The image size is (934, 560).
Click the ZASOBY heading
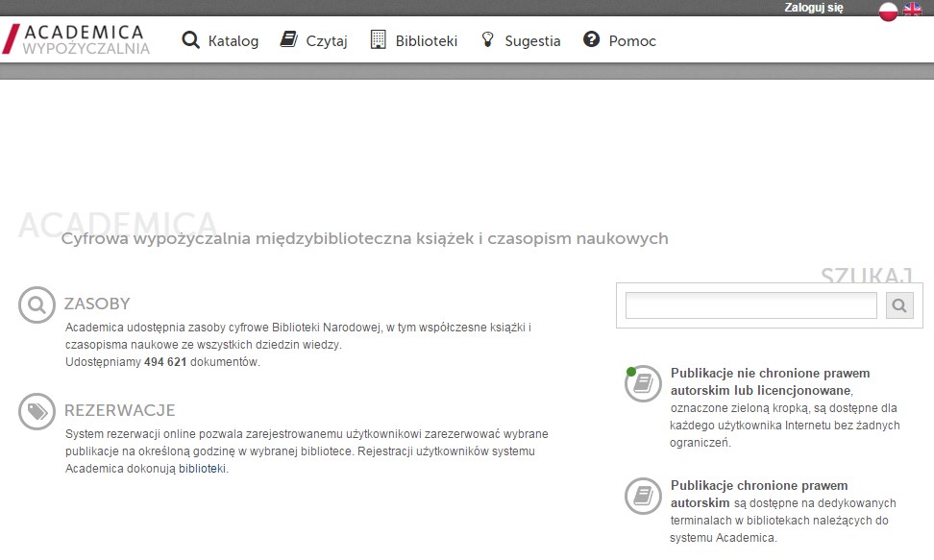tap(97, 304)
